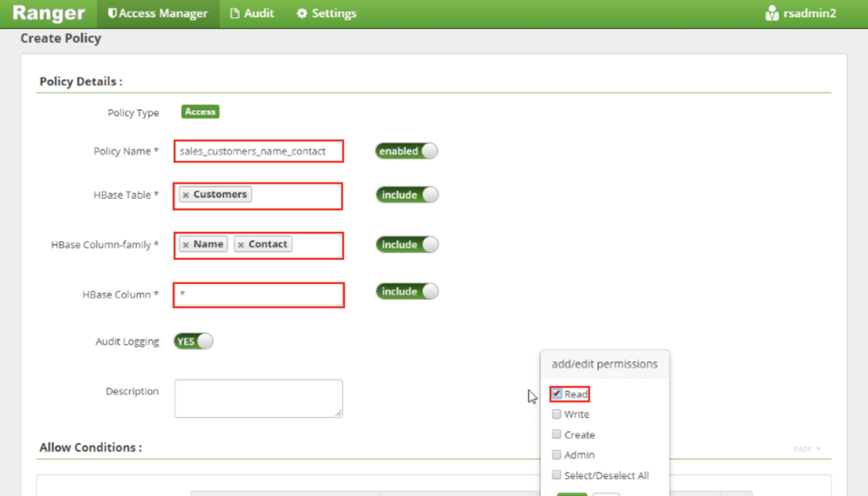Viewport: 868px width, 496px height.
Task: Click the Customers tag text
Action: (220, 195)
